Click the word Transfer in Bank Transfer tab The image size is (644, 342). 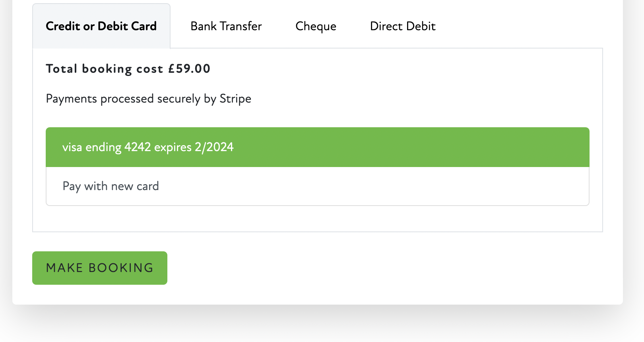tap(241, 26)
